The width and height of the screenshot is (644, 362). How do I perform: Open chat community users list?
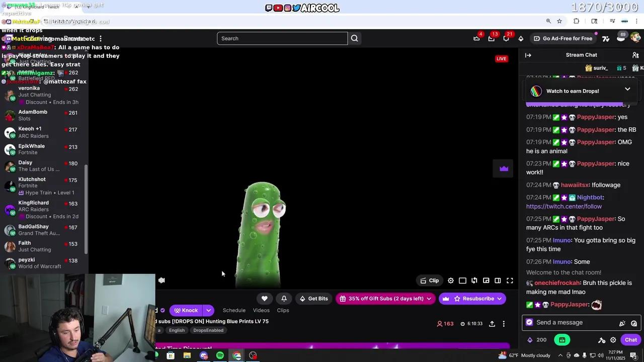tap(635, 55)
